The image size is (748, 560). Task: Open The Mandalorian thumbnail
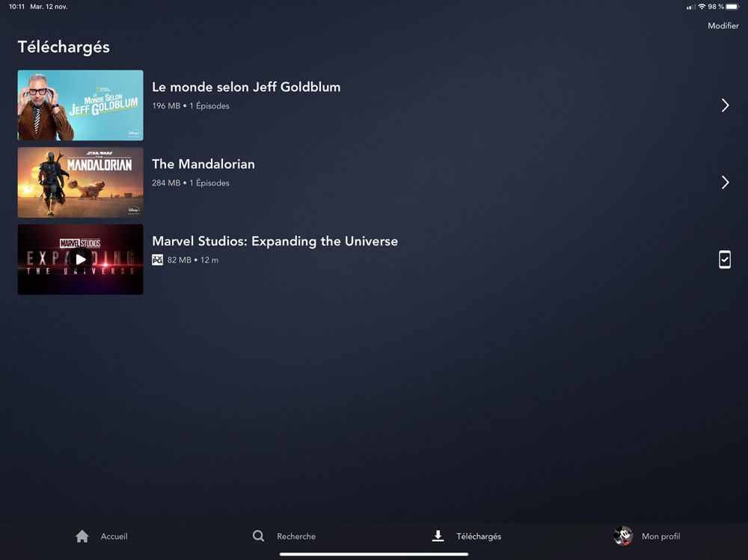tap(80, 182)
